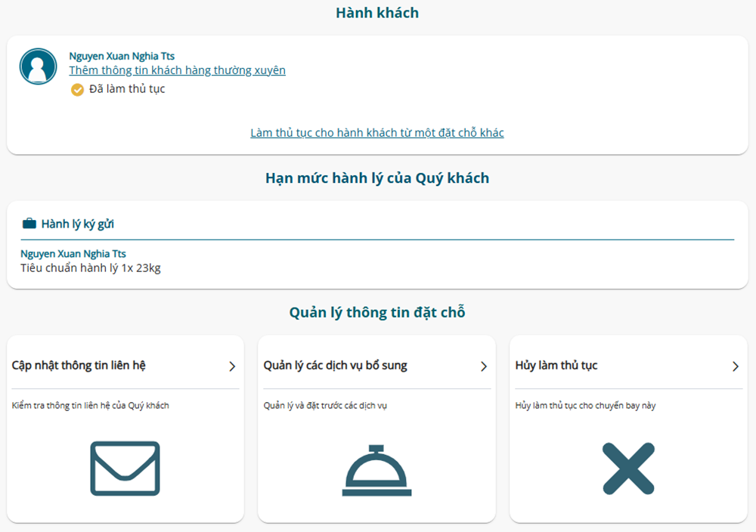Click the Hành khách section heading
Screen dimensions: 756x532
coord(377,13)
